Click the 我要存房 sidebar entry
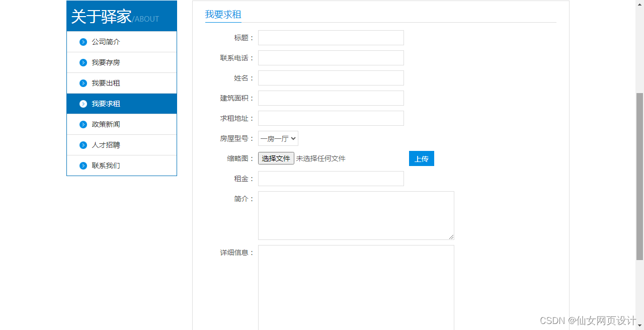Image resolution: width=644 pixels, height=330 pixels. pyautogui.click(x=106, y=62)
